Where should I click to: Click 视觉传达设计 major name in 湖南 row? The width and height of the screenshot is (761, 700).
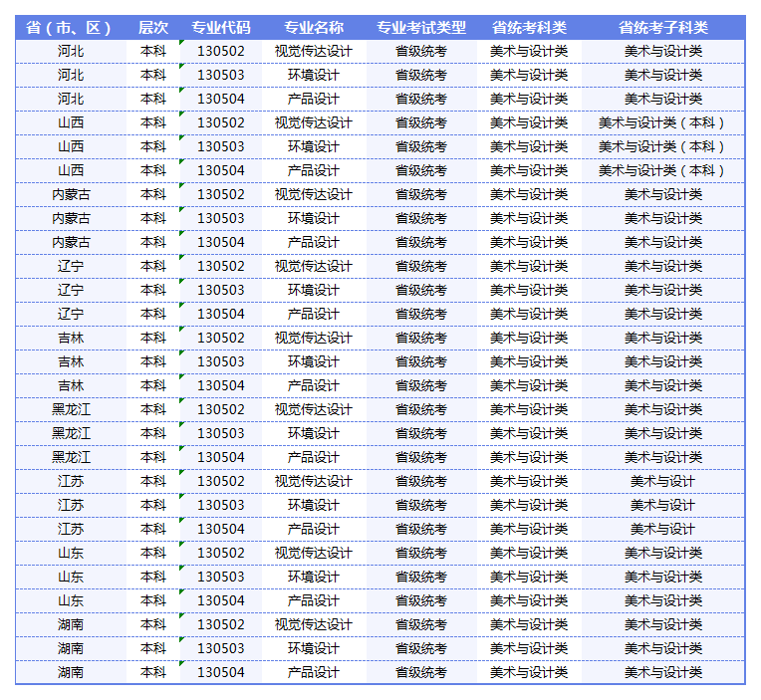(x=313, y=624)
